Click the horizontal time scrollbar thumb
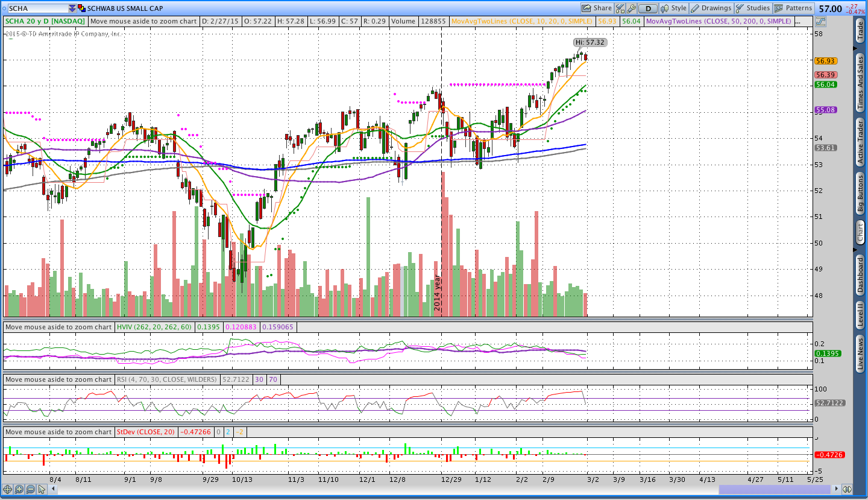 click(776, 489)
